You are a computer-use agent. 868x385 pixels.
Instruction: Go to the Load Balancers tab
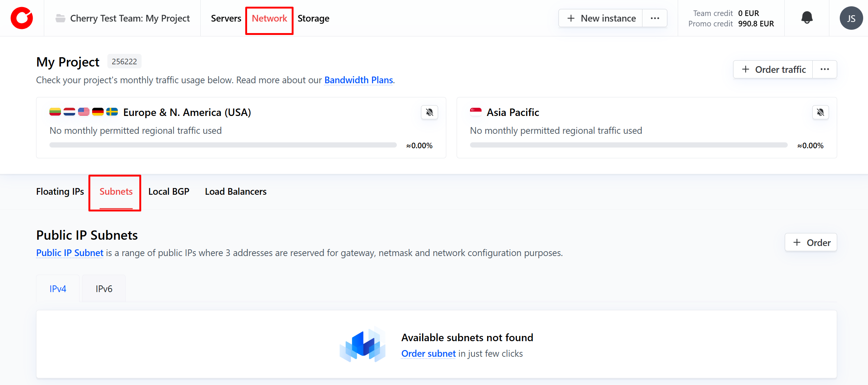[x=236, y=191]
